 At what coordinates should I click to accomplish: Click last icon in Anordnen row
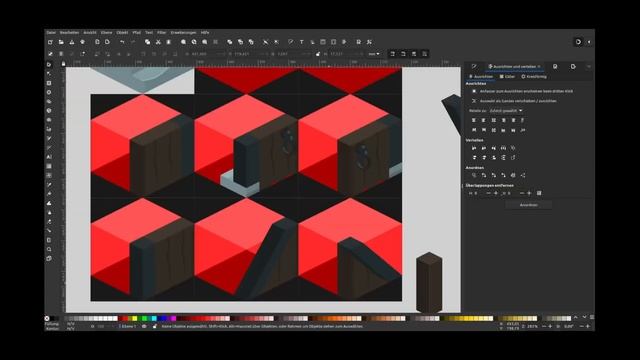pos(523,175)
